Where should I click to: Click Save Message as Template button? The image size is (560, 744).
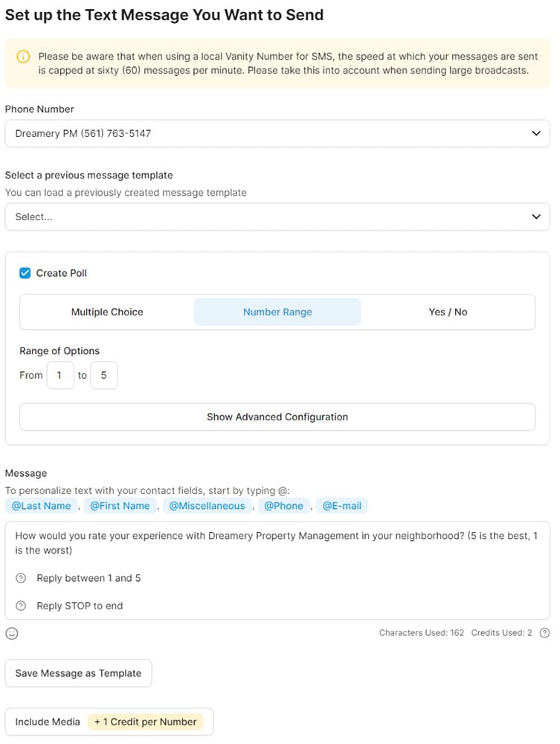click(78, 673)
